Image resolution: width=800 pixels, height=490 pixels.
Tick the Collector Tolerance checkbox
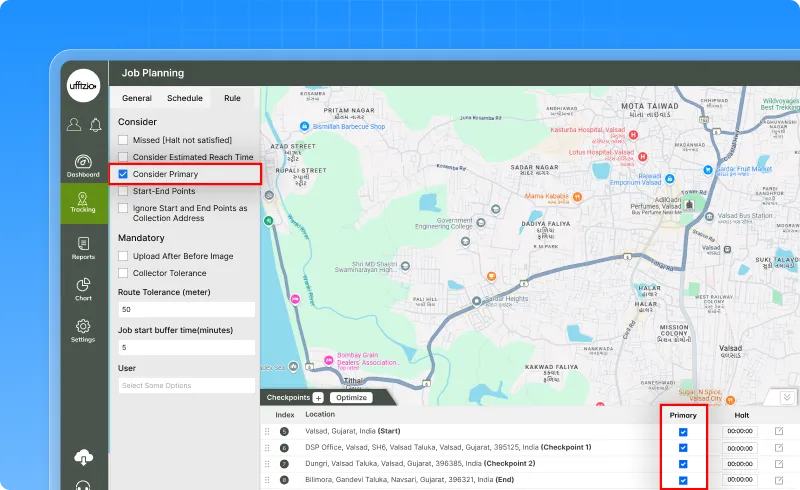pyautogui.click(x=123, y=273)
